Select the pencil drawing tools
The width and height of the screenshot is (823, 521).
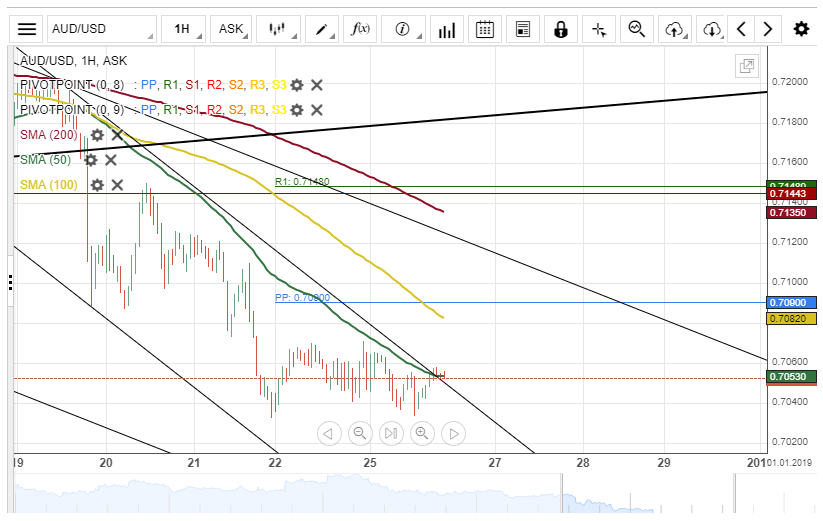tap(321, 29)
